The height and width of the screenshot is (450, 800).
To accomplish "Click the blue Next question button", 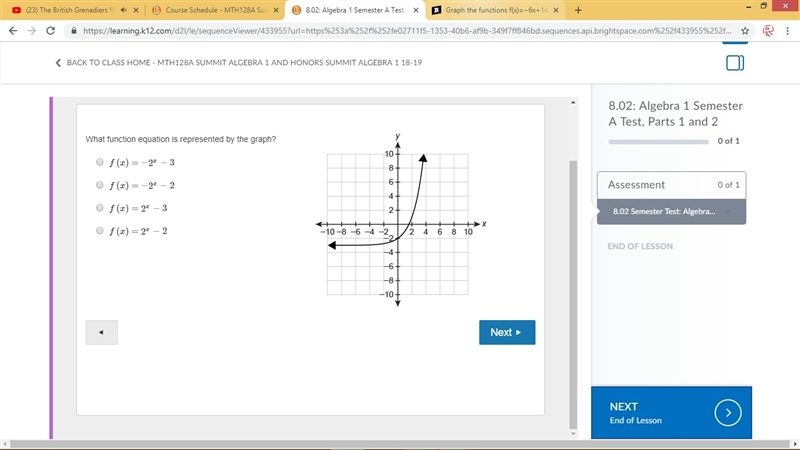I will [507, 332].
